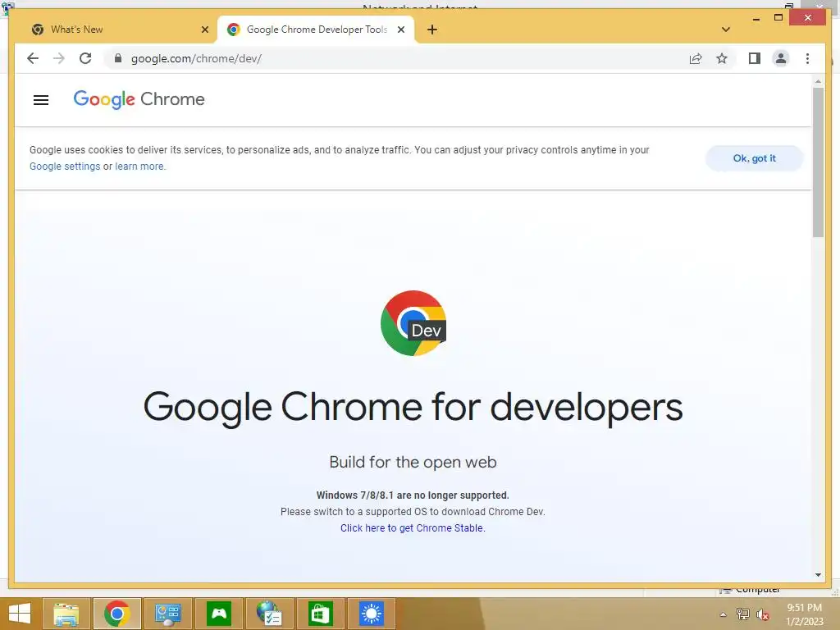
Task: Click the Build for the open web text
Action: pos(413,462)
